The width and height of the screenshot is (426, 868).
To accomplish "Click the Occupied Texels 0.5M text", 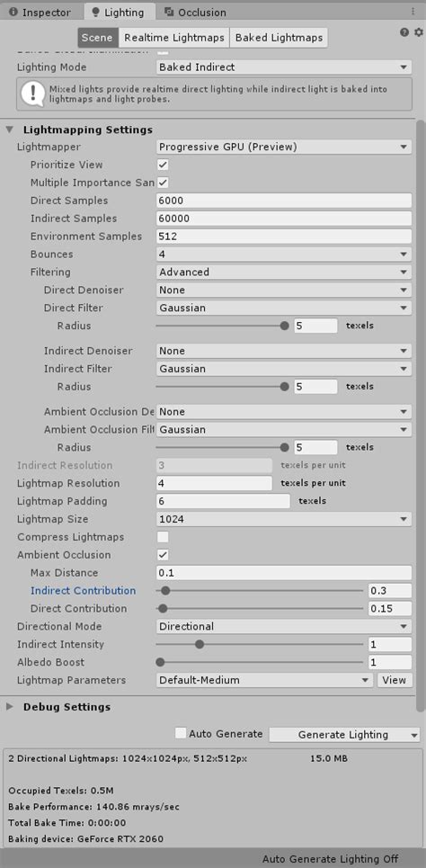I will coord(61,791).
